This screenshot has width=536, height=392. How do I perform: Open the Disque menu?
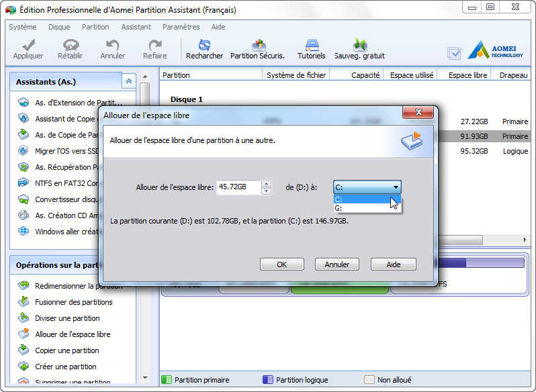click(x=59, y=27)
